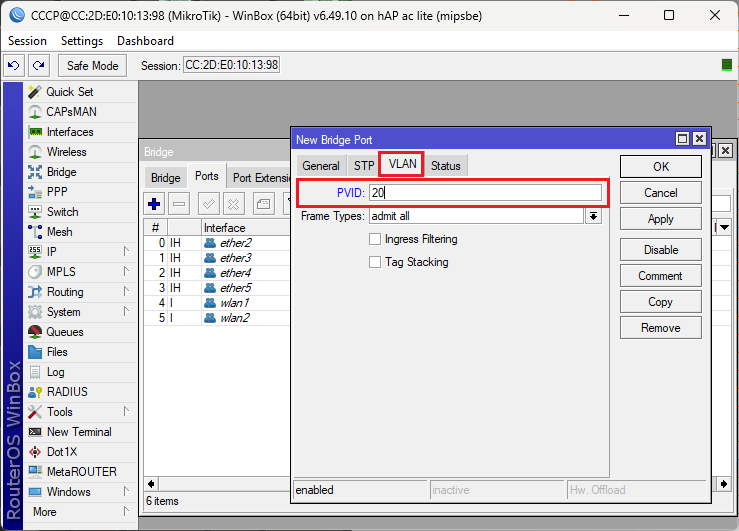This screenshot has height=531, width=739.
Task: Click minus remove port icon
Action: [x=179, y=204]
